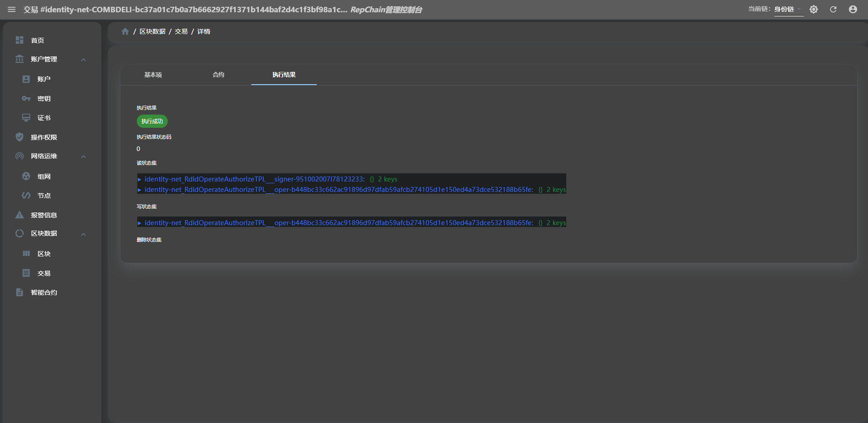Click 详情 breadcrumb item
This screenshot has height=423, width=868.
click(204, 31)
